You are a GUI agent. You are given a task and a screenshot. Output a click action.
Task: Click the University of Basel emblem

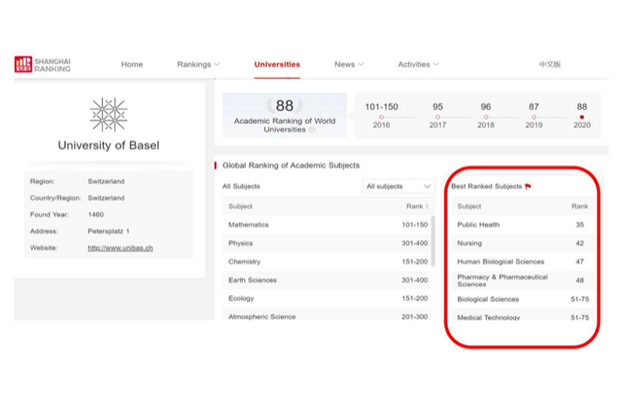108,114
